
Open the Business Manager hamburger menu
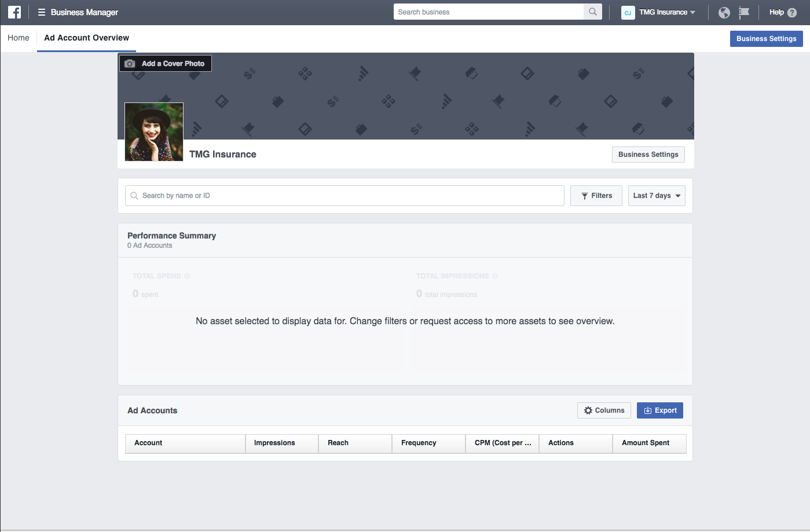(42, 12)
